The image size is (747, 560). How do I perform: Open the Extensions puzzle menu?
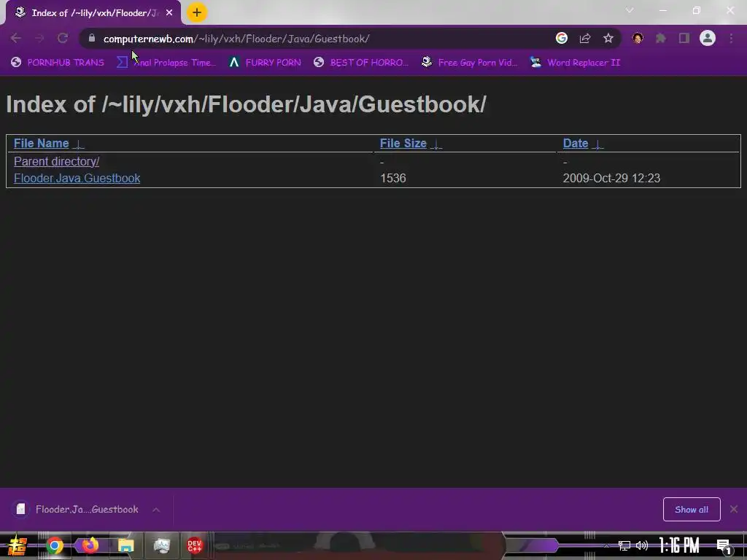(661, 38)
